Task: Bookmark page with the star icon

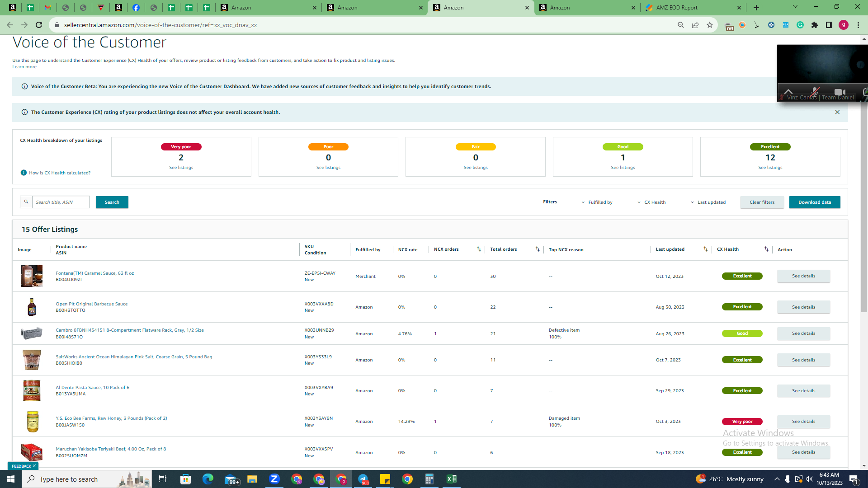Action: [x=710, y=25]
